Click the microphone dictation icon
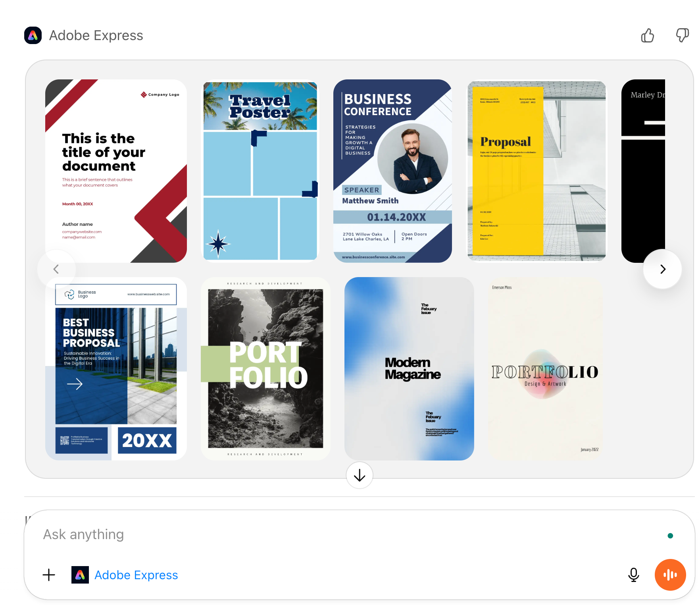The height and width of the screenshot is (605, 700). (634, 574)
